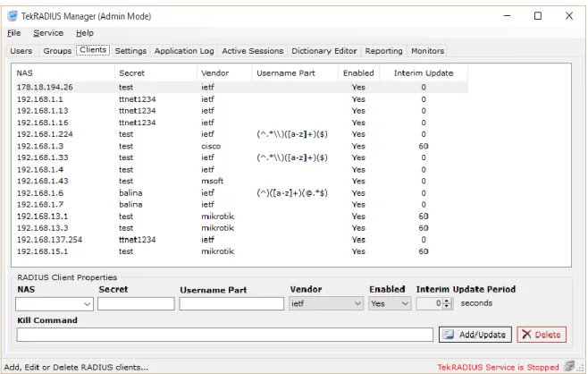Focus the Secret input field
Image resolution: width=588 pixels, height=374 pixels.
coord(136,304)
